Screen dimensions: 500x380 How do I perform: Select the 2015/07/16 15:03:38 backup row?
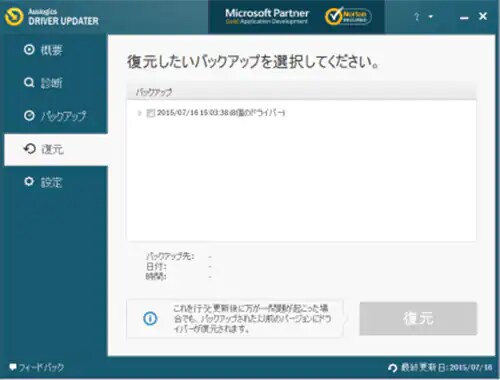click(301, 113)
